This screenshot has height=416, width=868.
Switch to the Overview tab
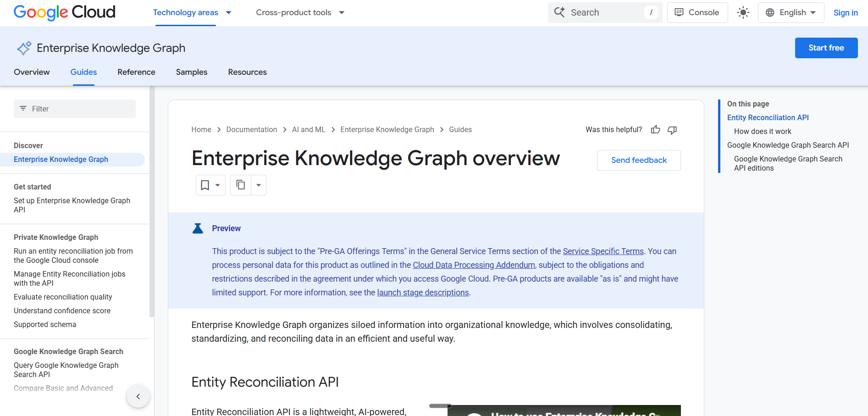click(x=32, y=72)
